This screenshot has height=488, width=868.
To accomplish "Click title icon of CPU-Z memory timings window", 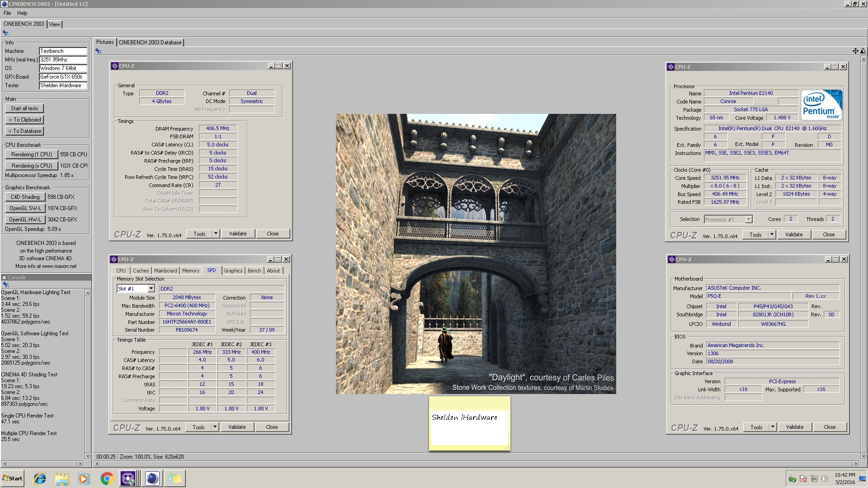I will [114, 66].
